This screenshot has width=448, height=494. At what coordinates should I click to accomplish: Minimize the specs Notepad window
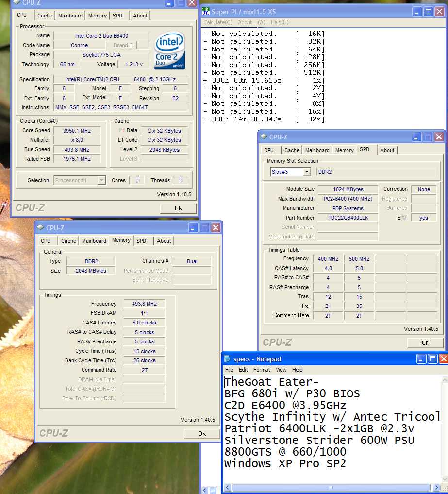pos(421,359)
